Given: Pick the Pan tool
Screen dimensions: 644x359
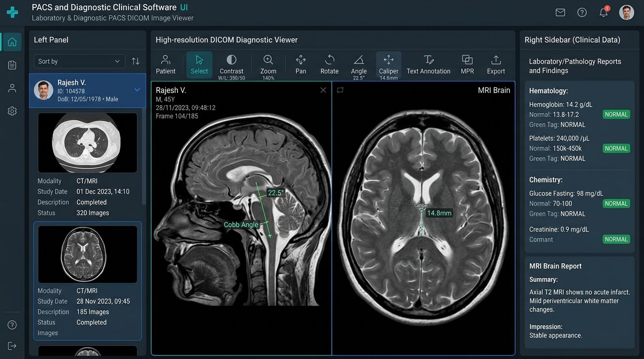Looking at the screenshot, I should [x=301, y=65].
